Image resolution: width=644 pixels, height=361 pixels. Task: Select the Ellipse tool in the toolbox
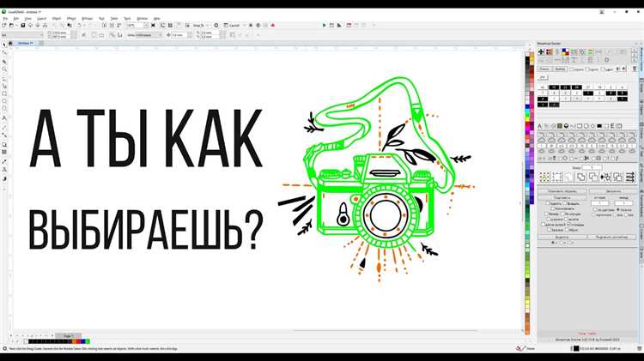pos(4,101)
